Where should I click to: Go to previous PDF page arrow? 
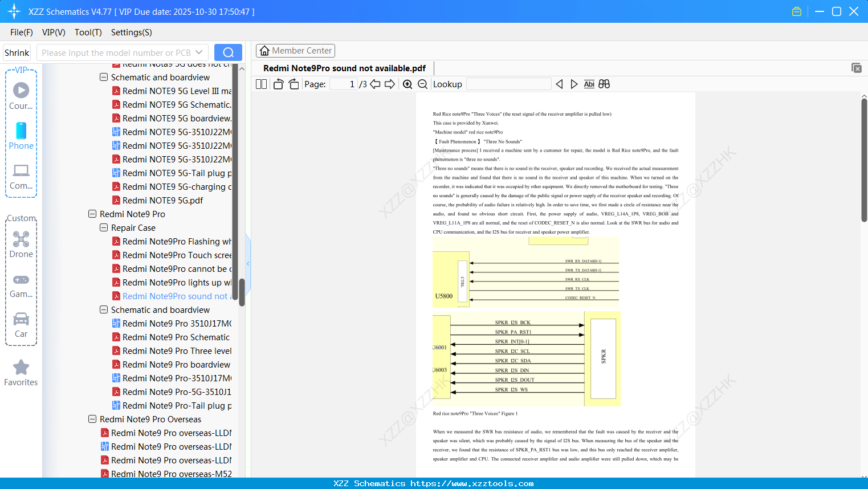(x=375, y=84)
